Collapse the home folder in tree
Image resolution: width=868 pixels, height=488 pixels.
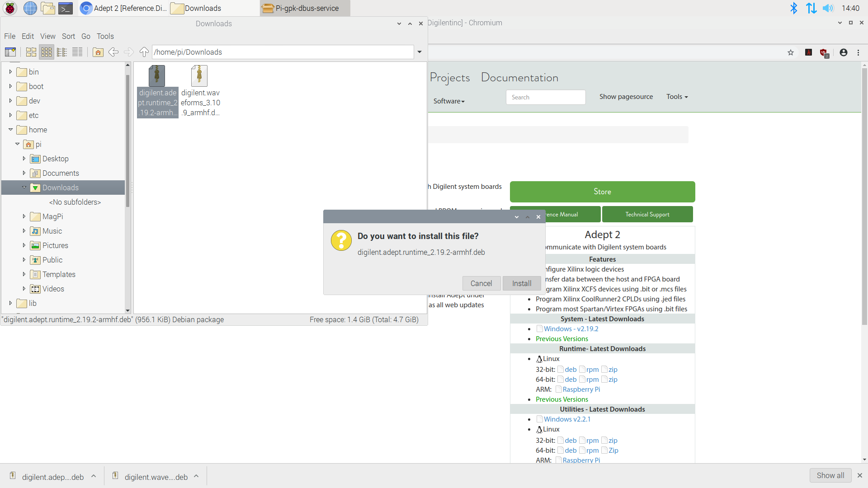pyautogui.click(x=10, y=130)
